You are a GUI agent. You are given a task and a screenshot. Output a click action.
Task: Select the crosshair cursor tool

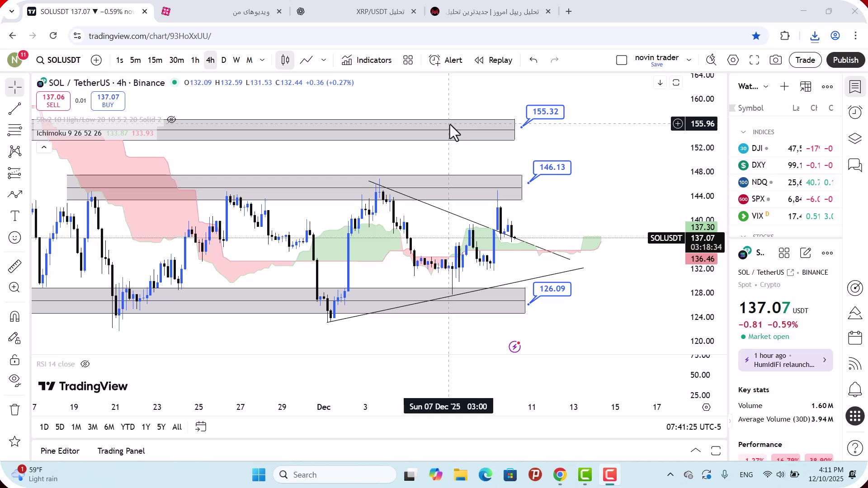pos(15,87)
